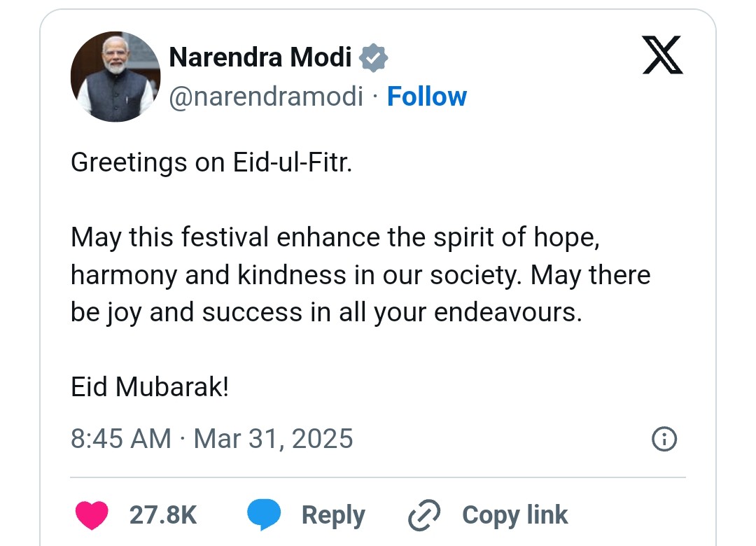This screenshot has width=756, height=546.
Task: Click the Mar 31, 2025 date
Action: pos(273,439)
